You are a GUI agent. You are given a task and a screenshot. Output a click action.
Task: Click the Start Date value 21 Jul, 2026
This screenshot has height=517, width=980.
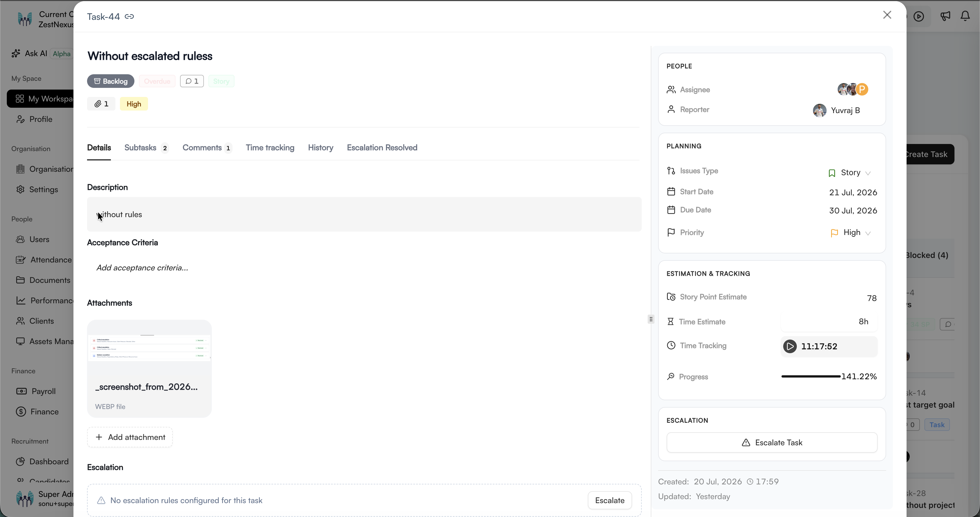tap(853, 192)
